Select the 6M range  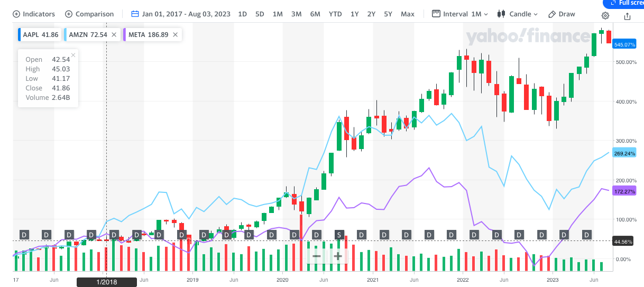coord(315,14)
